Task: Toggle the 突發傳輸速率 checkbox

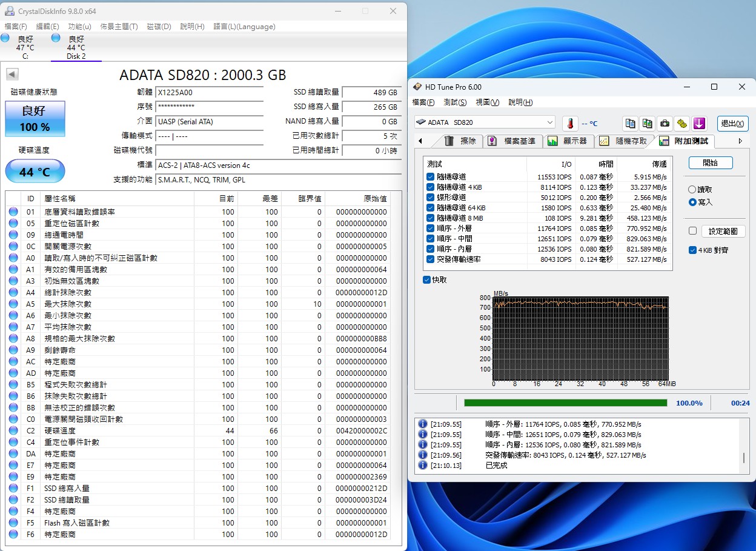Action: tap(430, 259)
